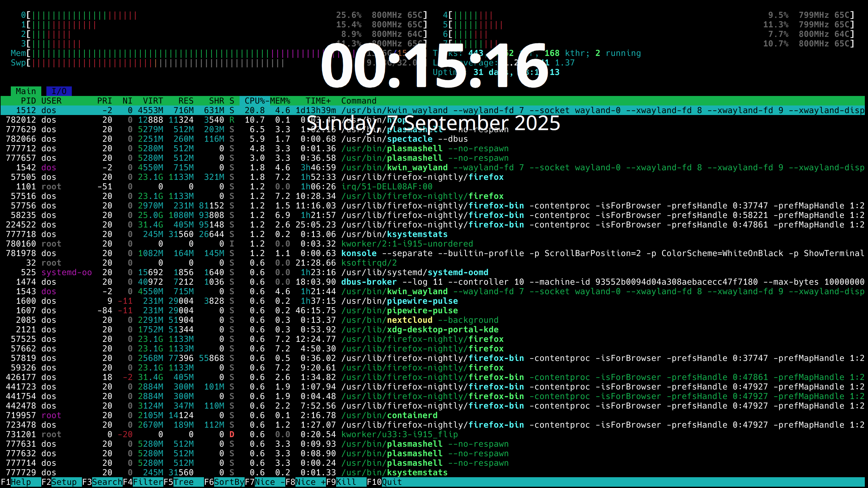The height and width of the screenshot is (488, 868).
Task: Select the systemd-oomd process row
Action: [x=433, y=272]
